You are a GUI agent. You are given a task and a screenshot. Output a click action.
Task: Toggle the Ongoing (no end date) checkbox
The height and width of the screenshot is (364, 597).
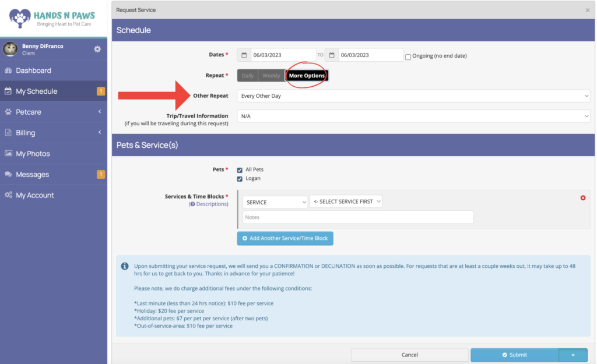408,56
